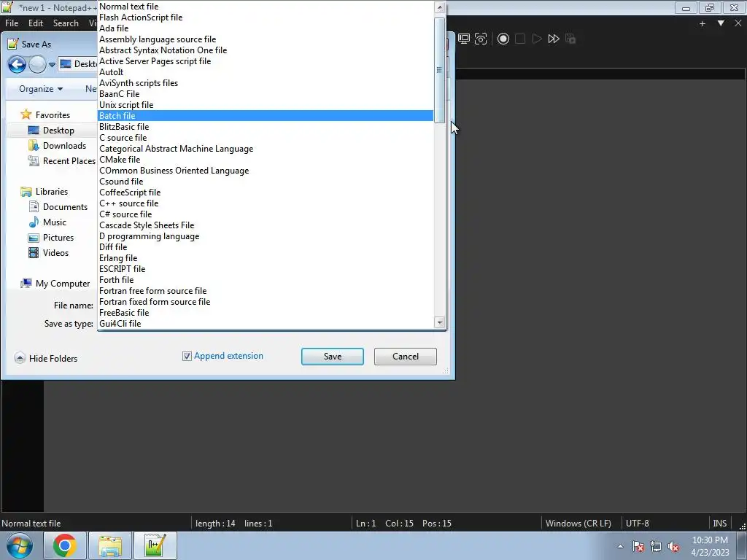The image size is (747, 560).
Task: Toggle the Append extension checkbox
Action: [x=187, y=356]
